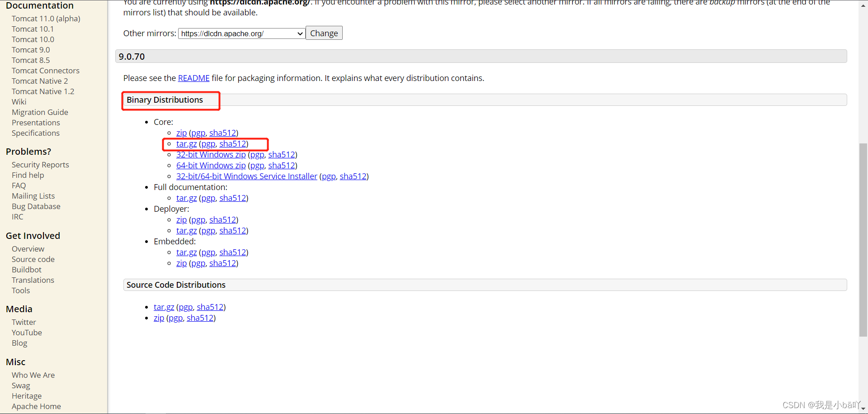Go to Tomcat Native 1.2 page

(43, 91)
